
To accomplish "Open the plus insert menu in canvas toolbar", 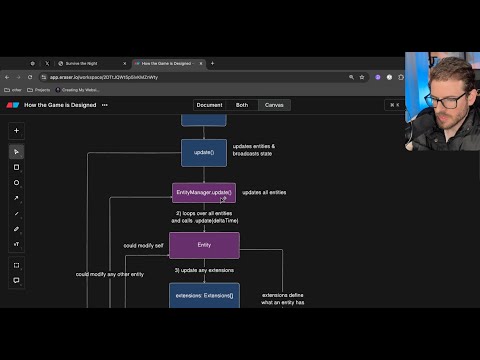I will pyautogui.click(x=16, y=131).
